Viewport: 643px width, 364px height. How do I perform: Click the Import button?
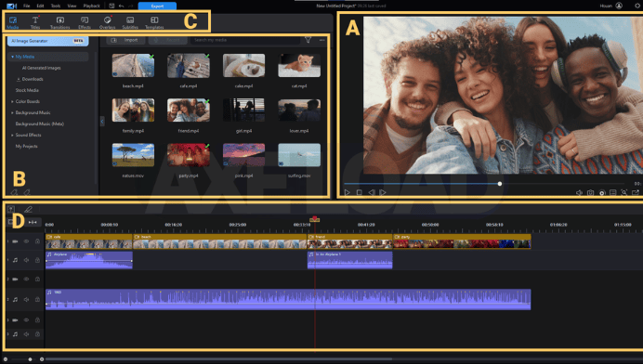pyautogui.click(x=125, y=40)
